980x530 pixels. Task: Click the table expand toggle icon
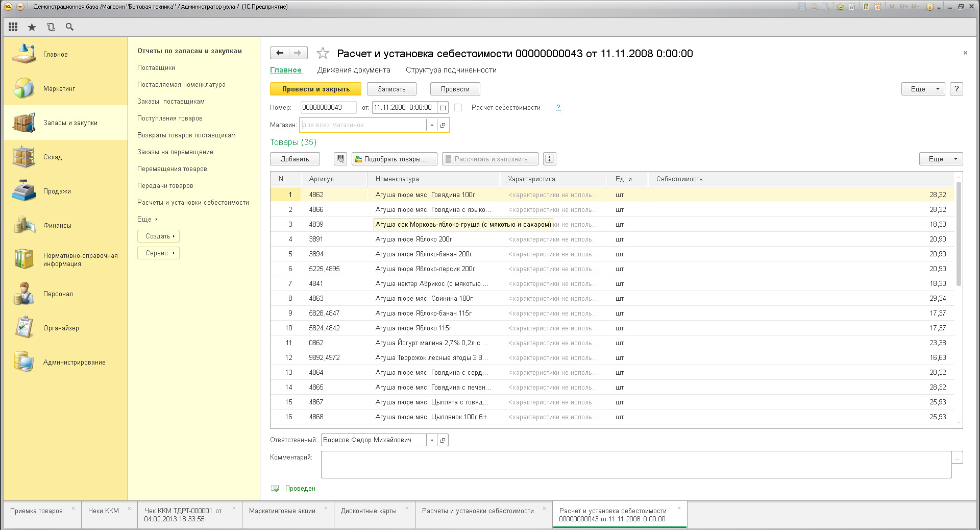[x=550, y=159]
